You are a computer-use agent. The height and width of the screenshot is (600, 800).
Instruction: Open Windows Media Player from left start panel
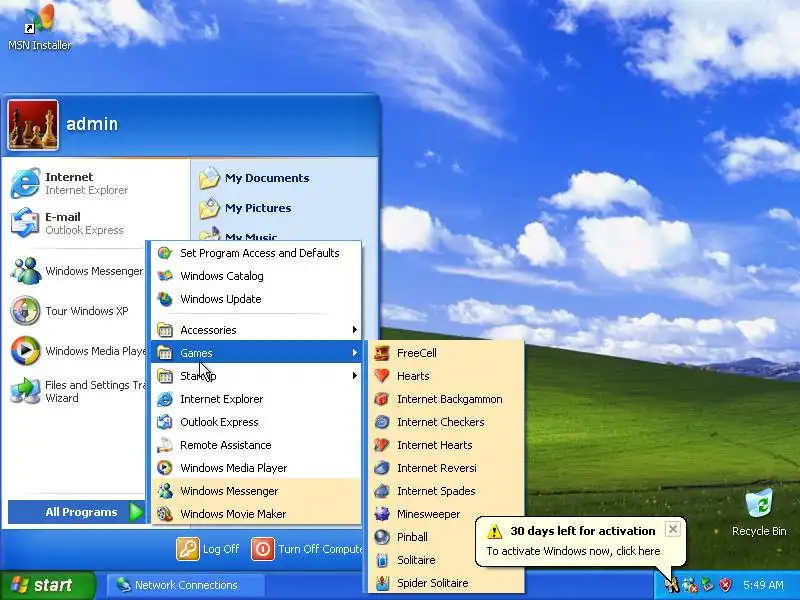[77, 351]
